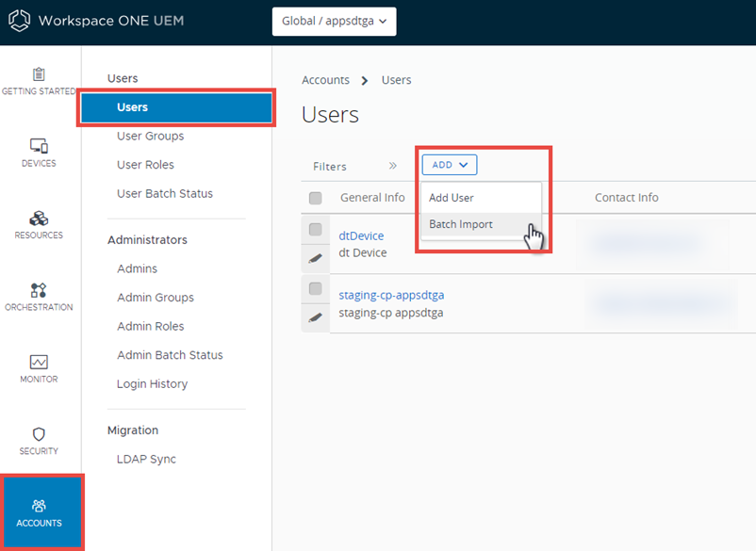
Task: Click the Administrators section heading
Action: [148, 240]
